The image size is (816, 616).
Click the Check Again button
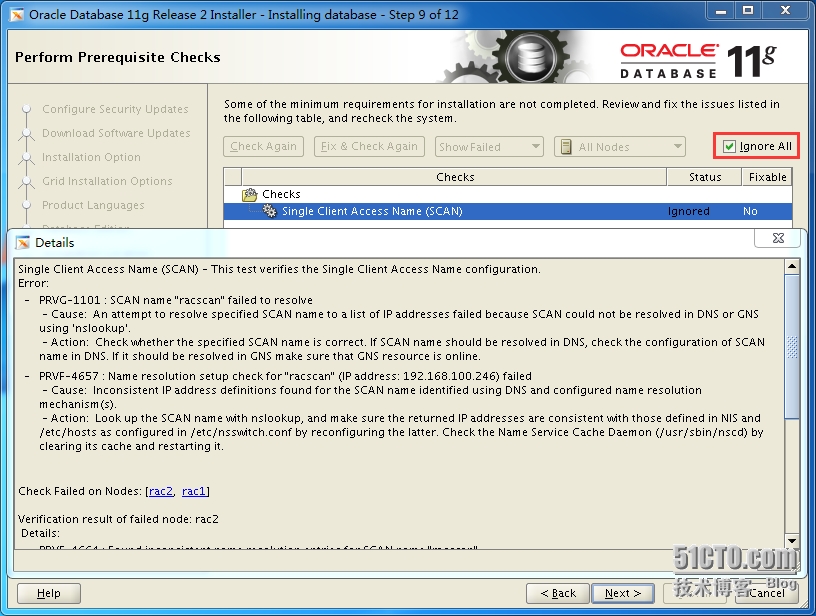(x=263, y=147)
